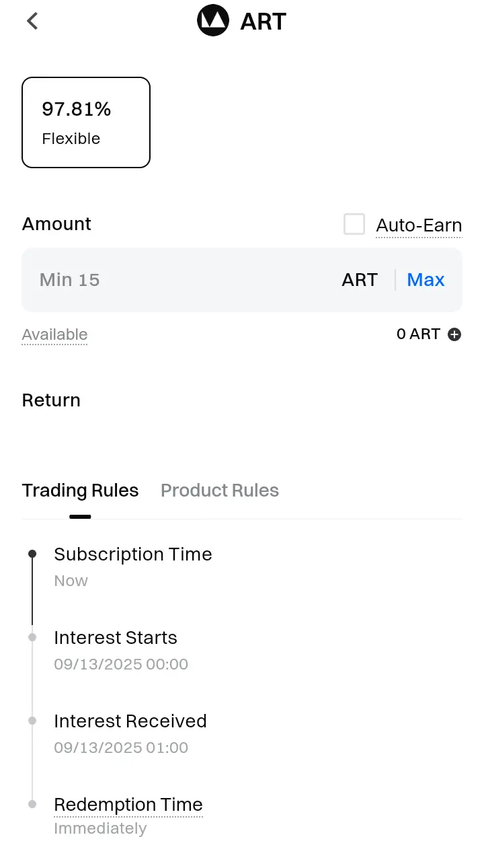The height and width of the screenshot is (868, 484).
Task: Click the Interest Received timeline dot
Action: [x=32, y=721]
